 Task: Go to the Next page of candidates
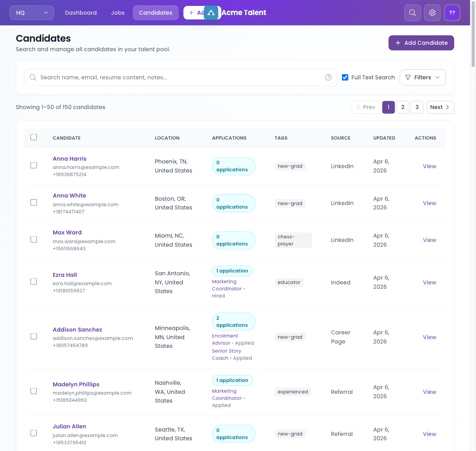(x=440, y=107)
